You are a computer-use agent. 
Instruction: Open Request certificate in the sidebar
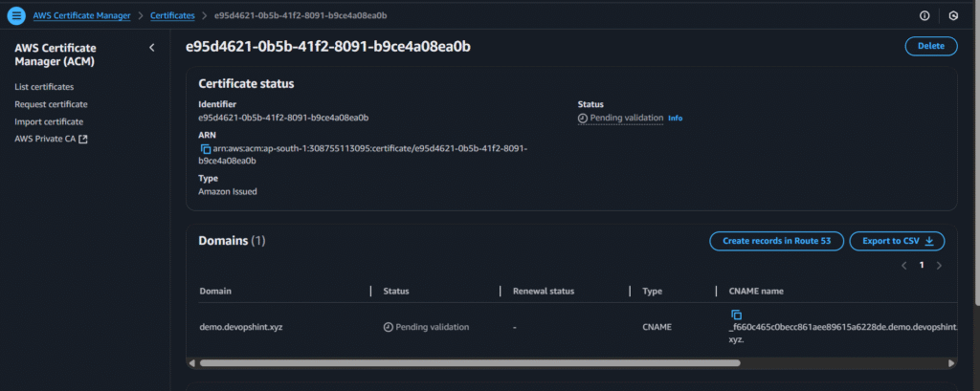(x=52, y=104)
